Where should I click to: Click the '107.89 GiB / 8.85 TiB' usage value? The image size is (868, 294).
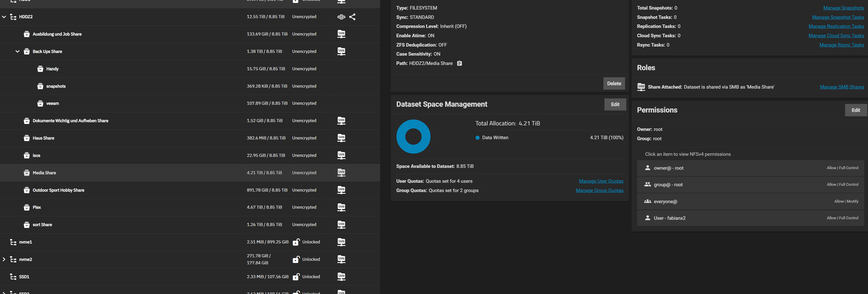267,103
